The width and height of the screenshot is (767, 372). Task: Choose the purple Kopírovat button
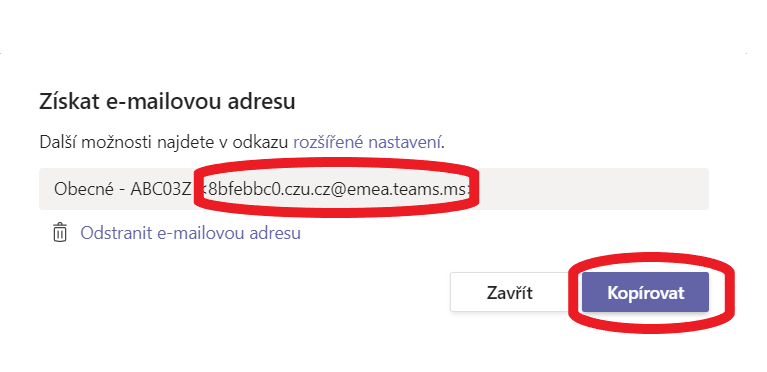point(645,292)
